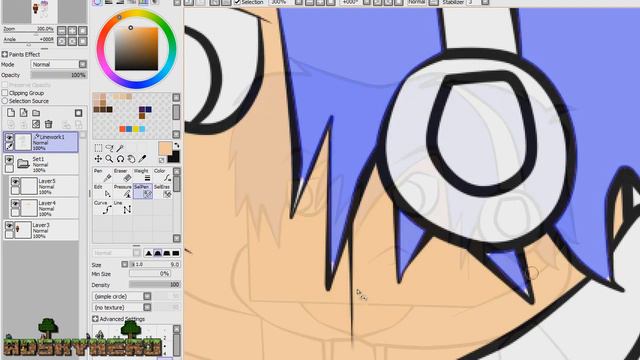Enable the Selection Source option
Image resolution: width=640 pixels, height=360 pixels.
(5, 101)
